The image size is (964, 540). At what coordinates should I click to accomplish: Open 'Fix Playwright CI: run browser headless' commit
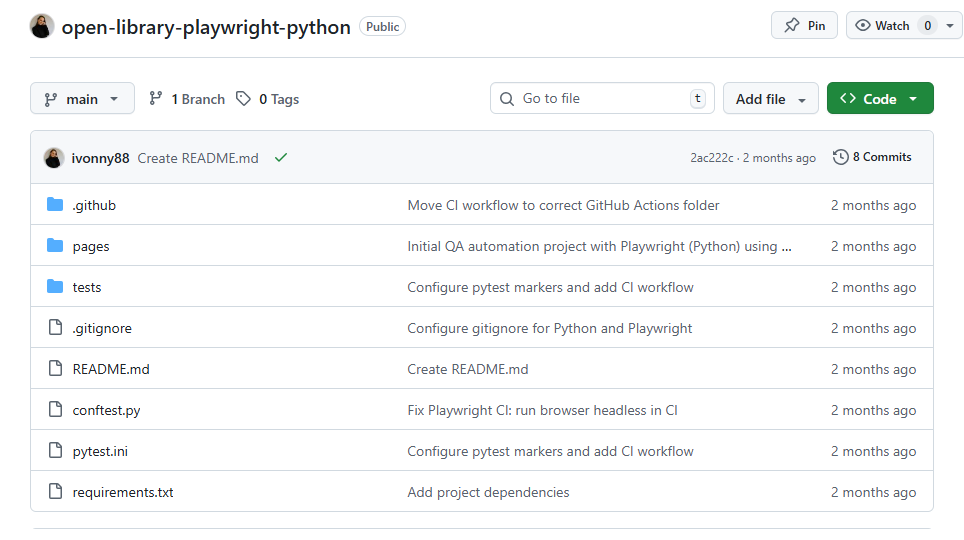pos(542,410)
